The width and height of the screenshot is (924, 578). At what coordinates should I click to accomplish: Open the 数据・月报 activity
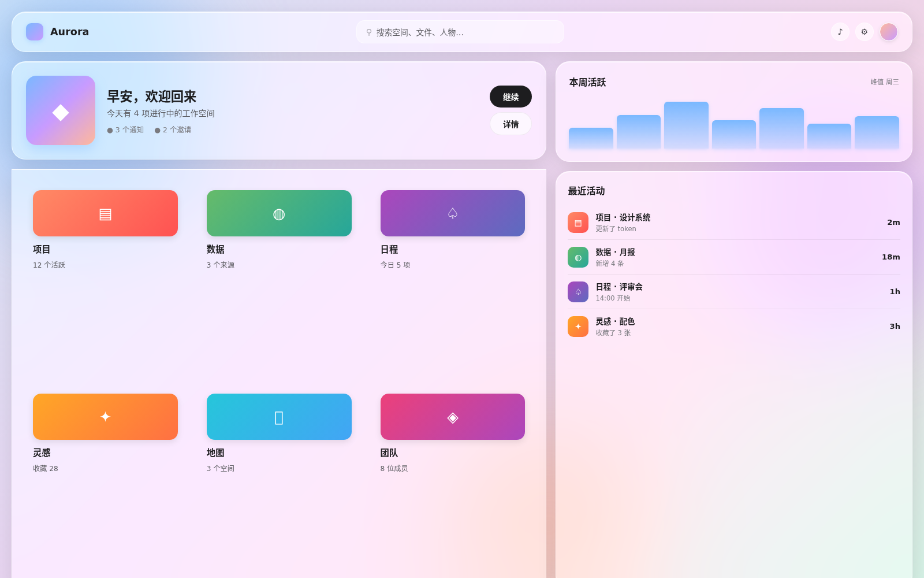click(x=734, y=257)
